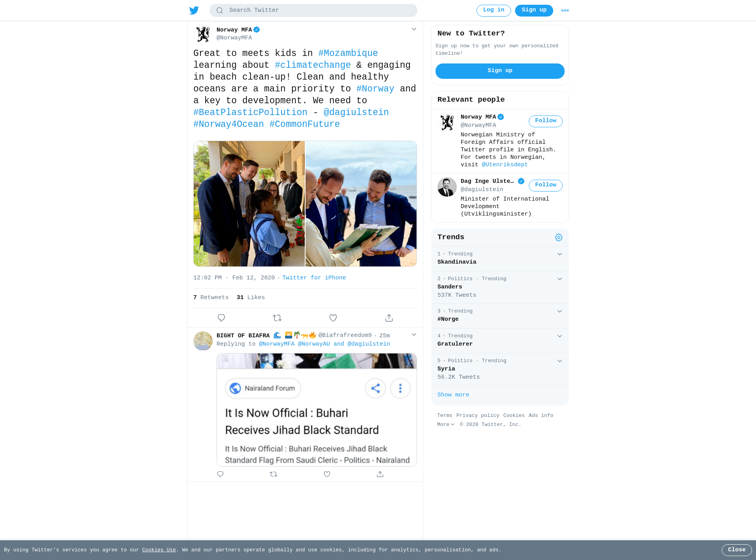Screen dimensions: 756x560
Task: Like the Norway MFA tweet
Action: tap(333, 318)
